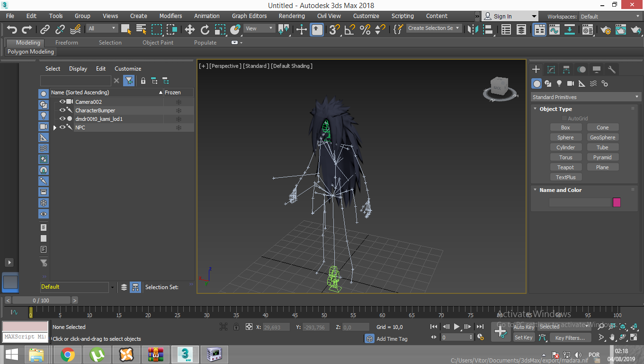644x364 pixels.
Task: Click the Cylinder primitive button
Action: (565, 147)
